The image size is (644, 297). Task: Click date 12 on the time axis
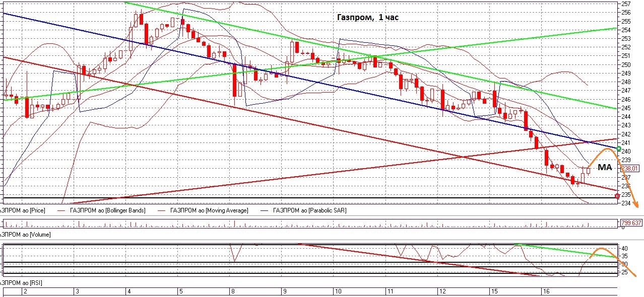[x=443, y=291]
